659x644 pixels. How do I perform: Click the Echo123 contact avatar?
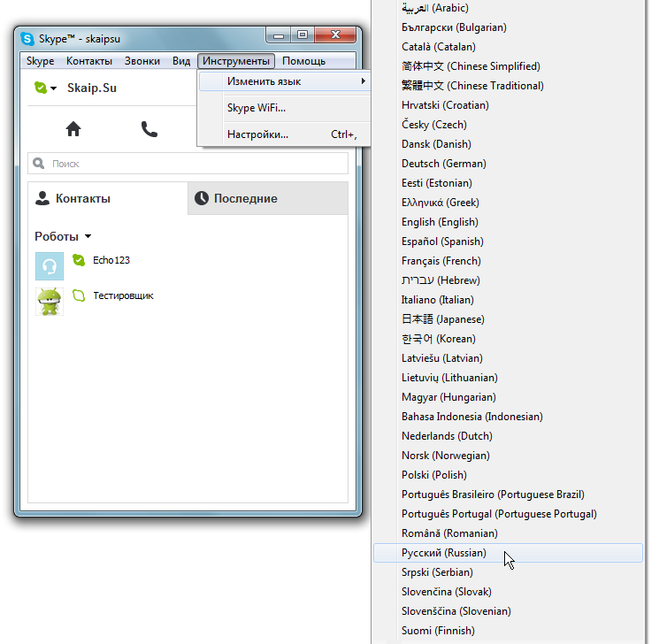click(x=50, y=266)
